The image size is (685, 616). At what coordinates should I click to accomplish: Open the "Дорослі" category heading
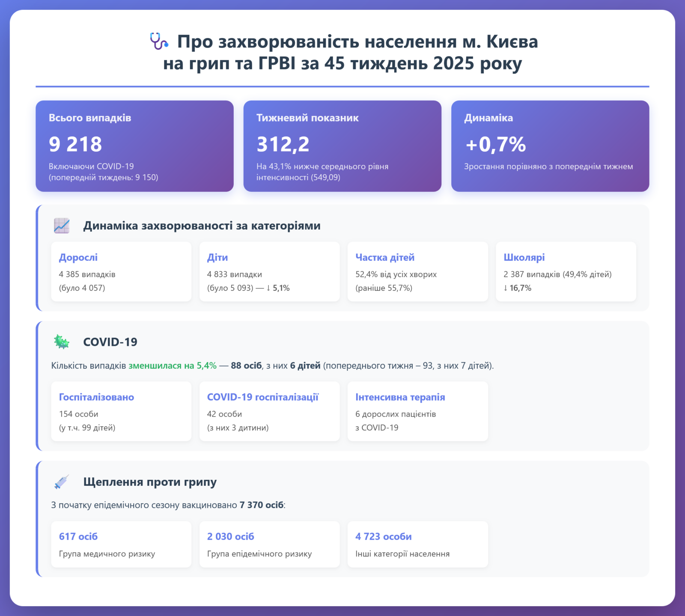(78, 257)
